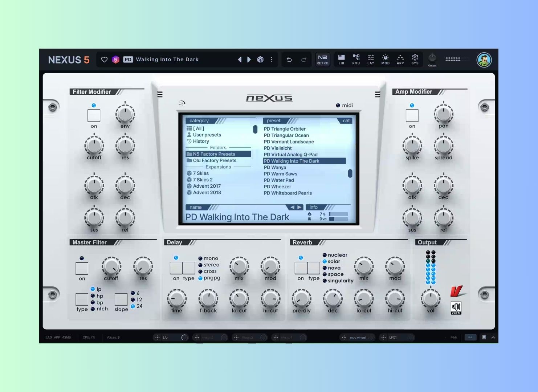Select the hp filter type
The width and height of the screenshot is (538, 392).
point(97,296)
